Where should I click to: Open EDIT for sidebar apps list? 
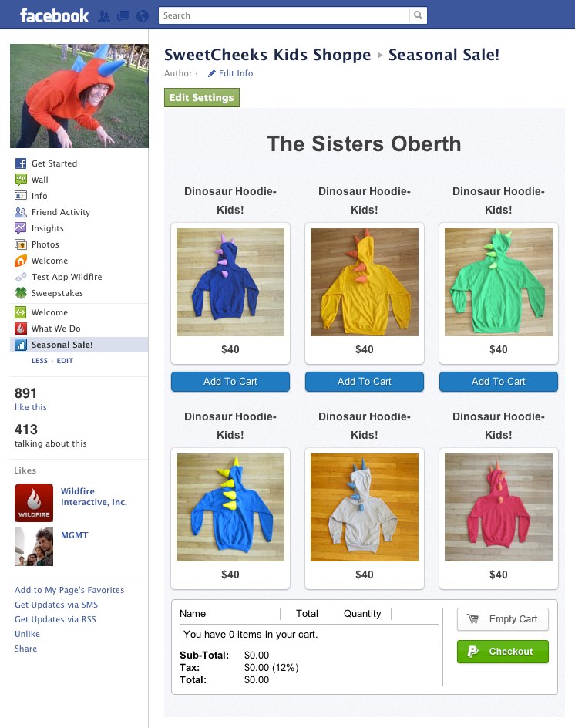[x=65, y=361]
